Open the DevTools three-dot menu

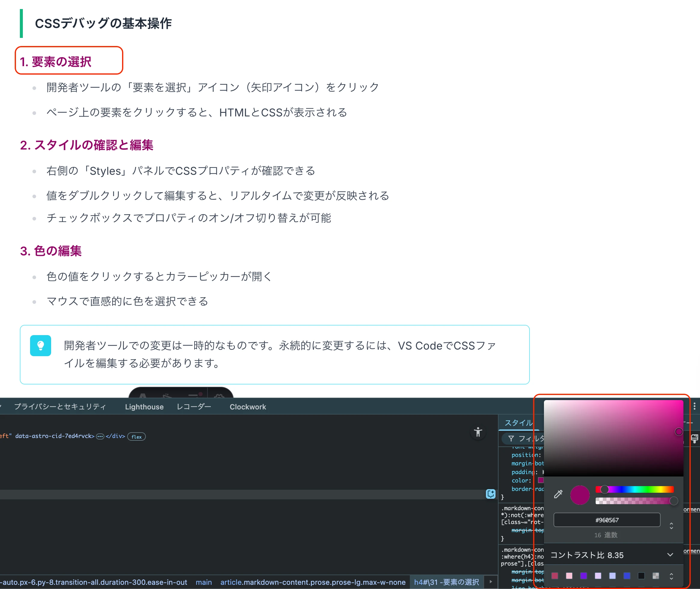point(694,406)
